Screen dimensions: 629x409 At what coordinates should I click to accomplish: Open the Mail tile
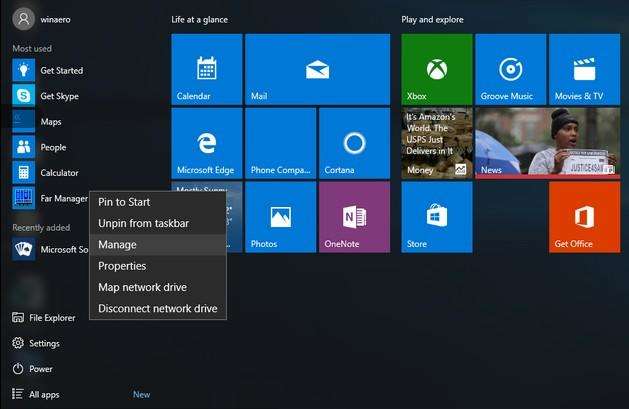click(x=317, y=69)
